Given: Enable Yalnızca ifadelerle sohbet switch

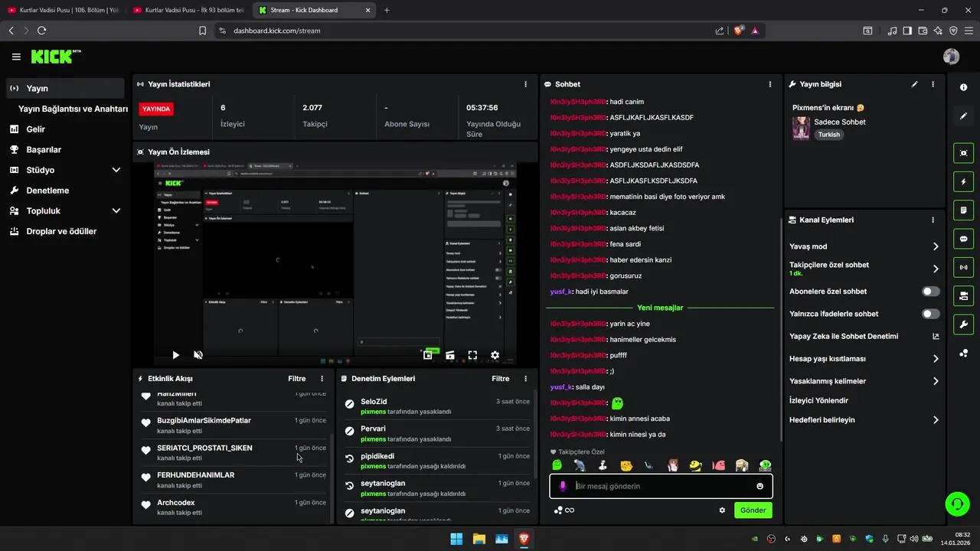Looking at the screenshot, I should tap(930, 314).
